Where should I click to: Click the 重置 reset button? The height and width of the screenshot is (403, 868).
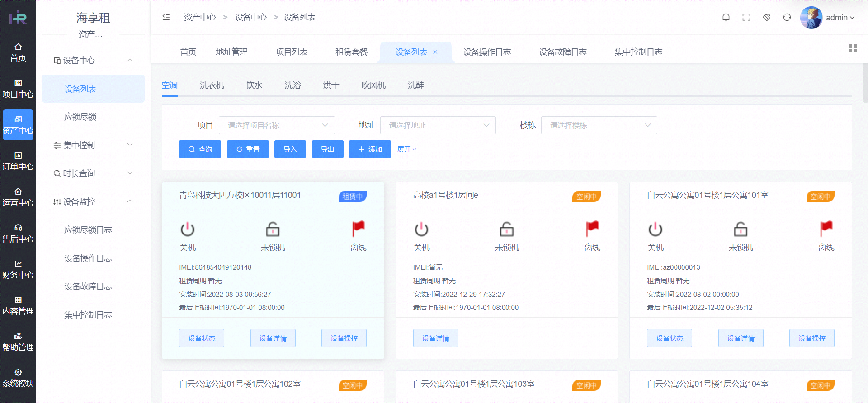[x=248, y=149]
